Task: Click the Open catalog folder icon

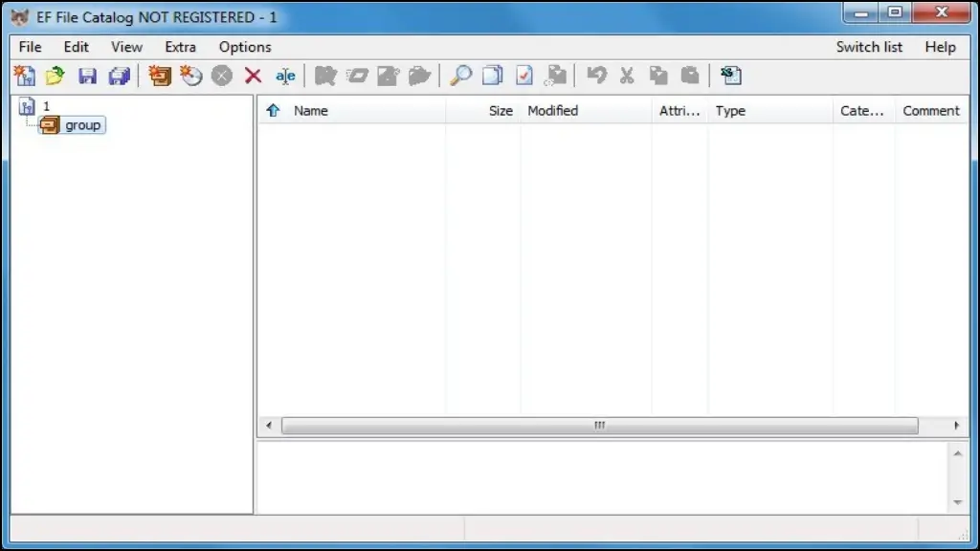Action: [x=55, y=76]
